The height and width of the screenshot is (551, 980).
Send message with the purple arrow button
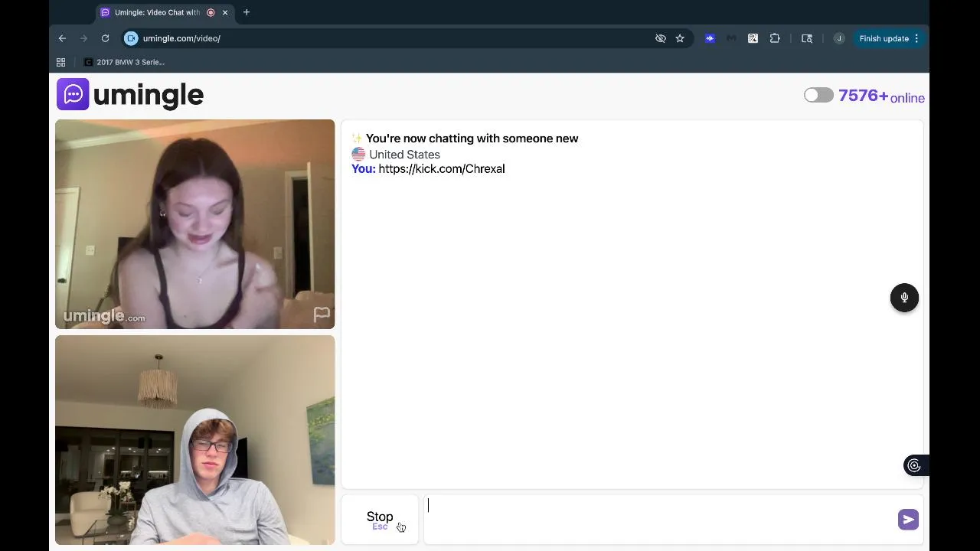point(908,520)
